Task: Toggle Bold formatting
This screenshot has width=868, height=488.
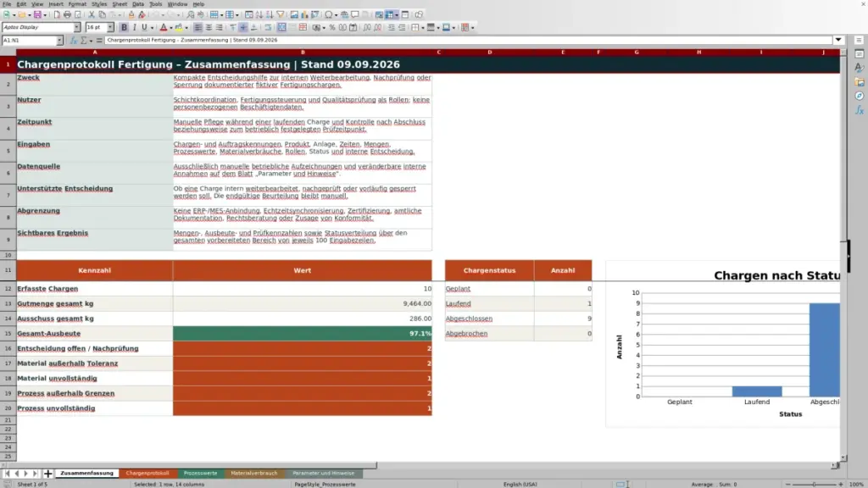Action: pos(124,28)
